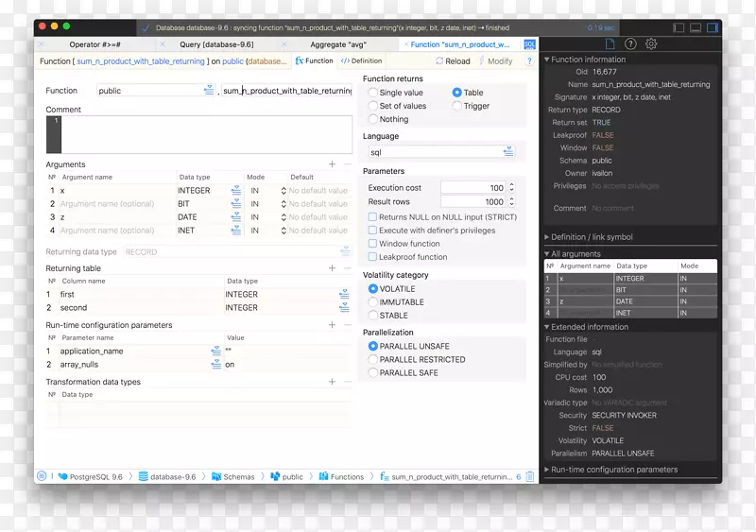Click the document info icon in right panel
The width and height of the screenshot is (756, 532).
pos(610,44)
